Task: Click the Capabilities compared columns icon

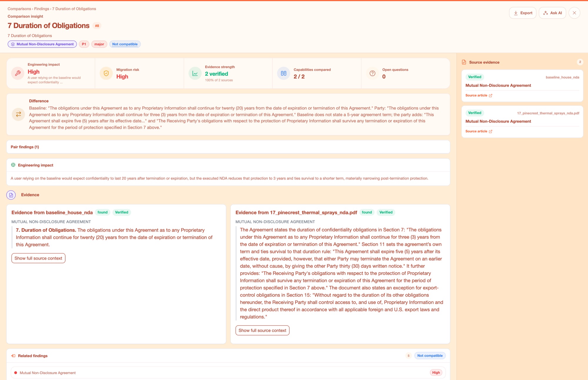Action: coord(283,73)
